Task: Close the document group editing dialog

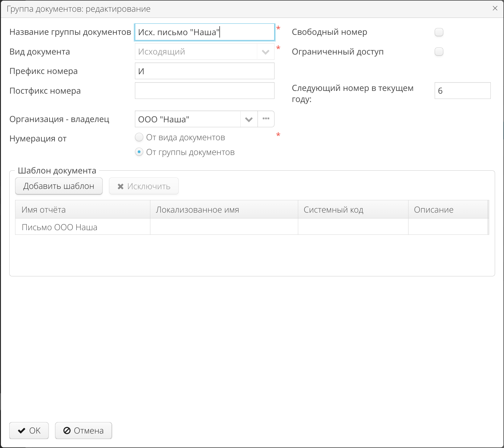Action: click(x=495, y=8)
